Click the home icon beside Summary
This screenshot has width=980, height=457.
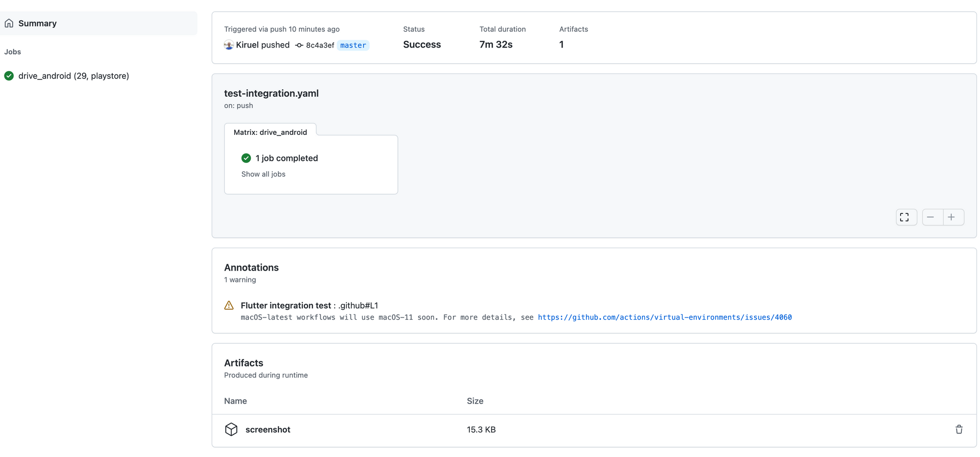[x=9, y=23]
